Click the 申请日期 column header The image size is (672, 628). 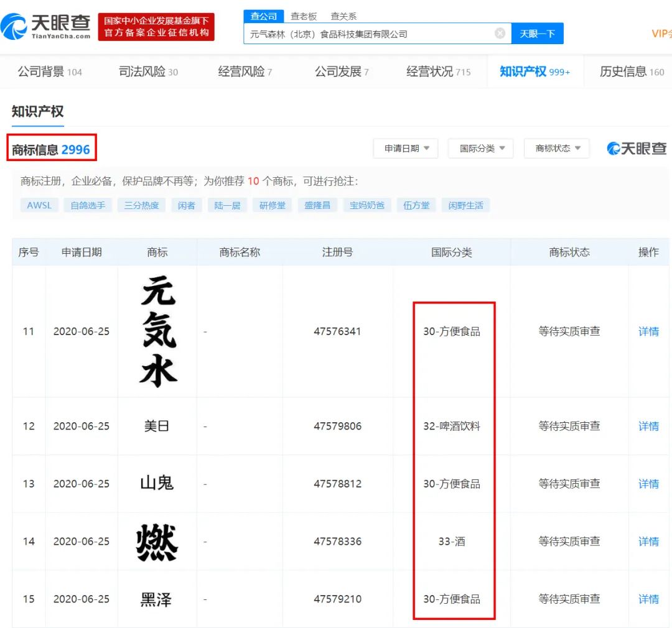82,252
